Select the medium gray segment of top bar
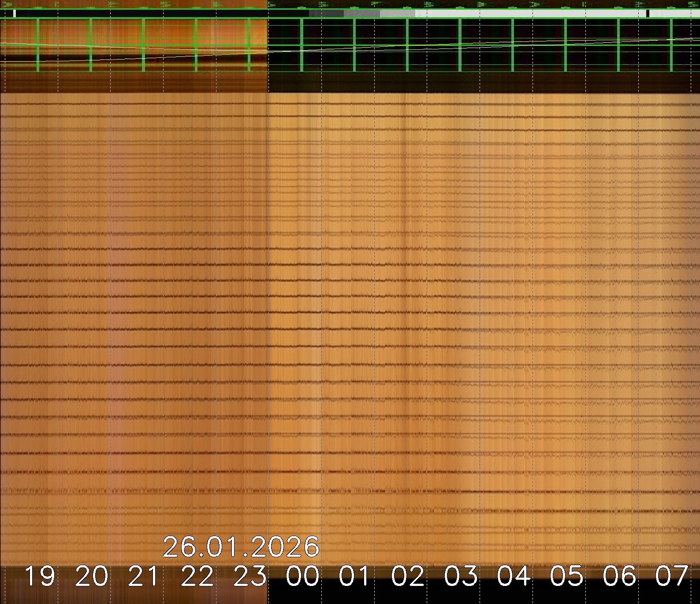Image resolution: width=700 pixels, height=604 pixels. 361,14
